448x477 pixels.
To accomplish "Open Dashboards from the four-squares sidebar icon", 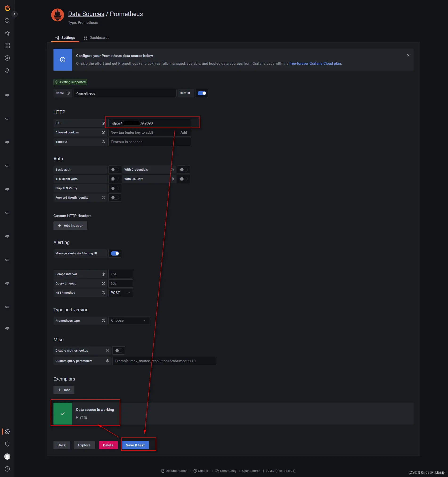I will pos(8,46).
